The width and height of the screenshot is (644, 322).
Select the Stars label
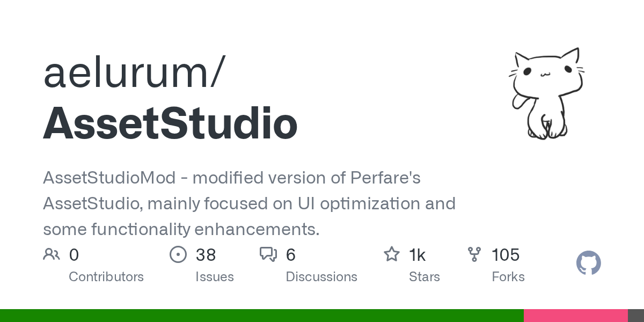pos(425,277)
